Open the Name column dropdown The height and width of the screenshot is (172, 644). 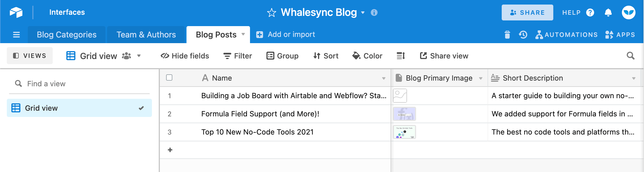384,78
